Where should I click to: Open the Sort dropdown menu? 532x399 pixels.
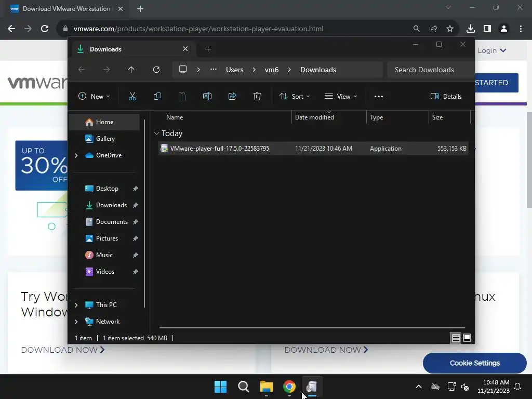pos(295,96)
